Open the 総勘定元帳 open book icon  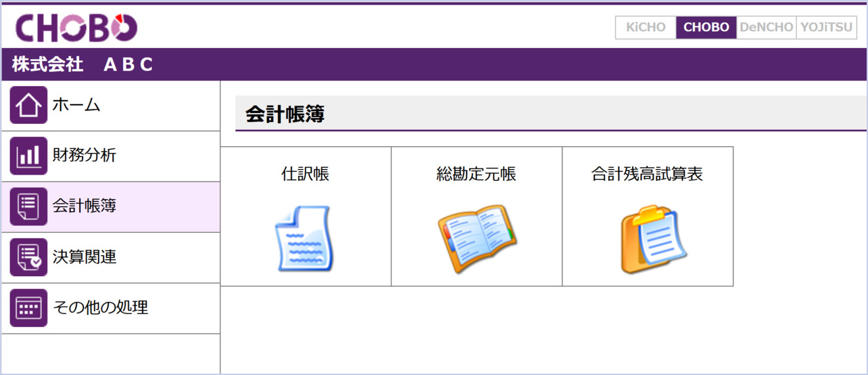(x=477, y=238)
